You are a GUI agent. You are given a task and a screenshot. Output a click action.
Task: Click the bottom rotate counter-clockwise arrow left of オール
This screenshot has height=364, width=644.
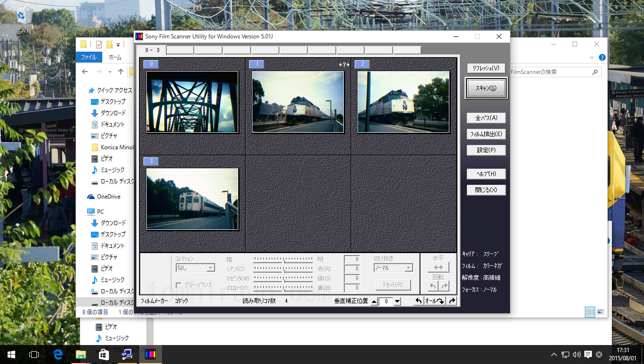(x=418, y=301)
